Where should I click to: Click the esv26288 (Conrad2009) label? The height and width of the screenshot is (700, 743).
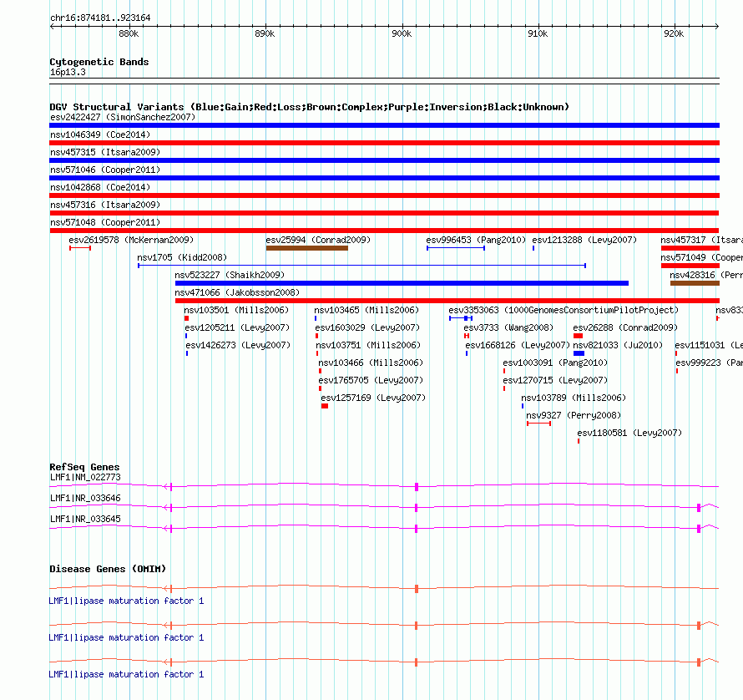click(x=625, y=327)
